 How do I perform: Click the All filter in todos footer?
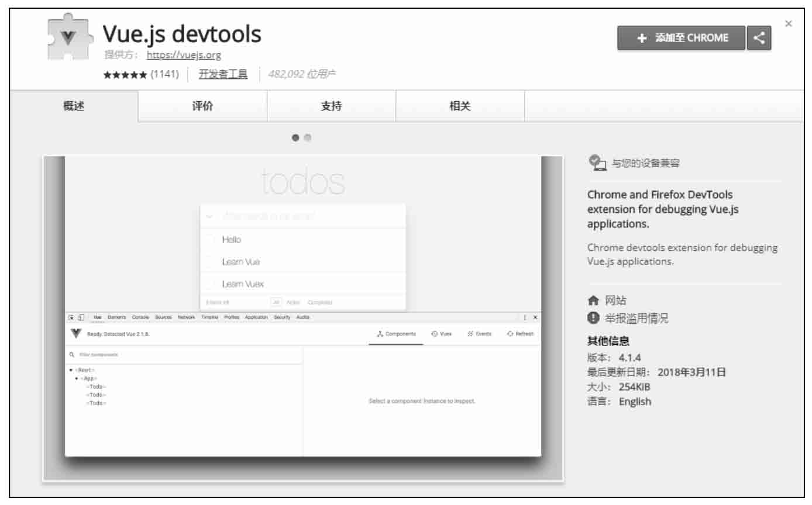click(276, 302)
